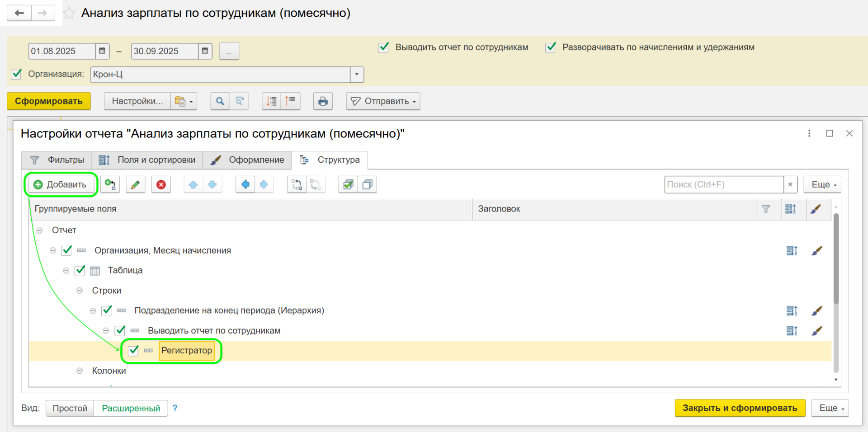Viewport: 868px width, 432px height.
Task: Click the check-all icon near the search field
Action: [348, 184]
